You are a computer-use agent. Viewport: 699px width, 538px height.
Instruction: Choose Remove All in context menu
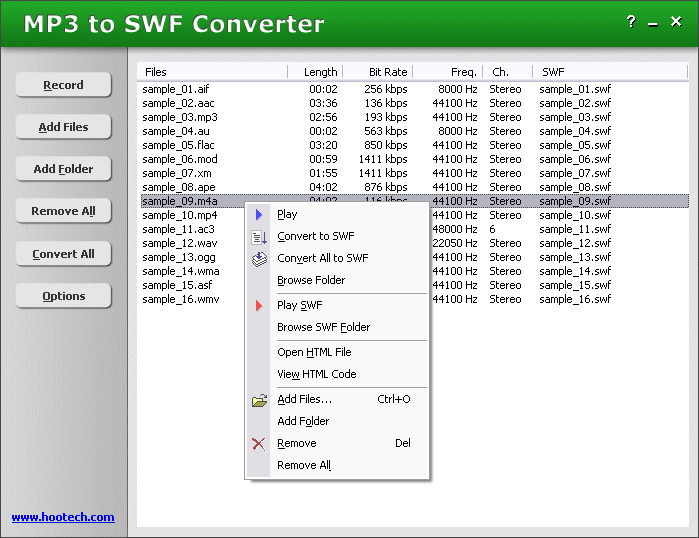pyautogui.click(x=303, y=465)
